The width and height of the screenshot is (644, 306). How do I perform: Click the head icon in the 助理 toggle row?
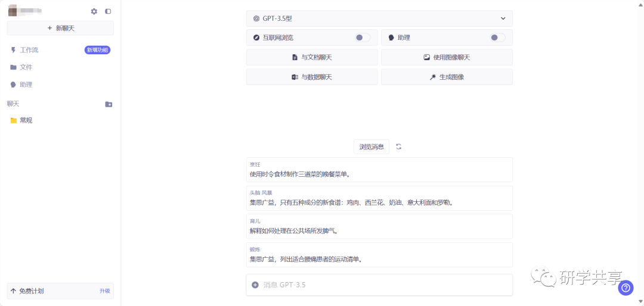(391, 38)
